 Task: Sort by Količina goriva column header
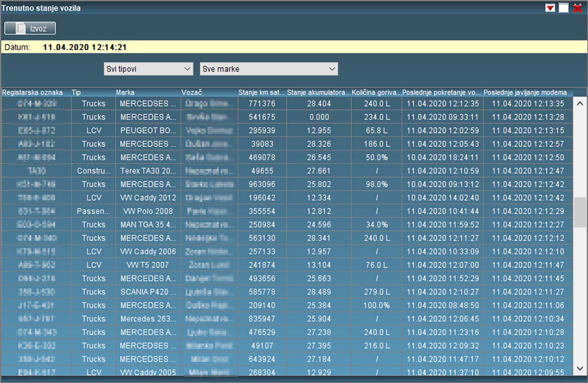(376, 92)
